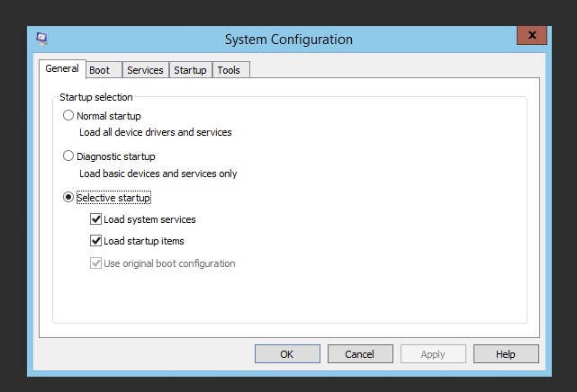
Task: Disable the Load startup items checkbox
Action: tap(95, 241)
